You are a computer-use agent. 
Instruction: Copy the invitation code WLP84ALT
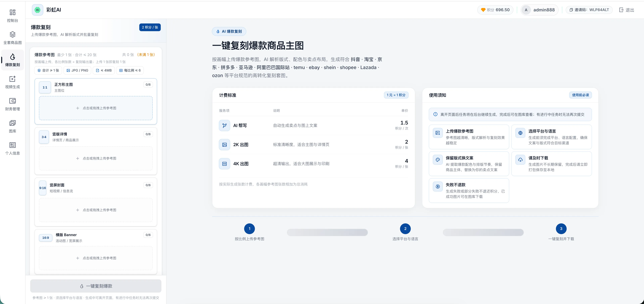(x=589, y=10)
